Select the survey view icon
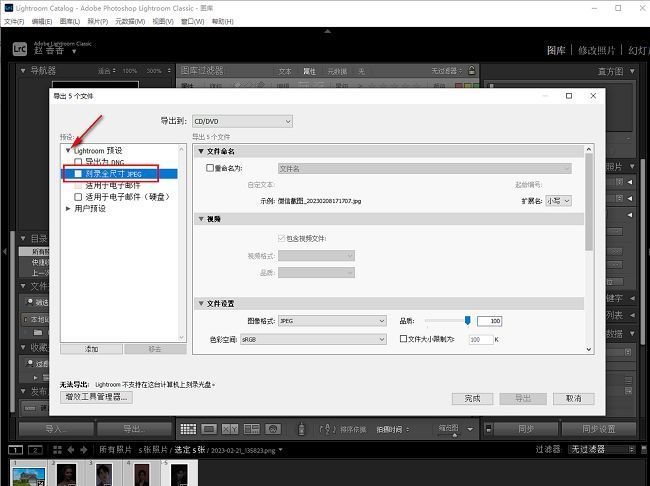This screenshot has height=486, width=650. (x=251, y=429)
